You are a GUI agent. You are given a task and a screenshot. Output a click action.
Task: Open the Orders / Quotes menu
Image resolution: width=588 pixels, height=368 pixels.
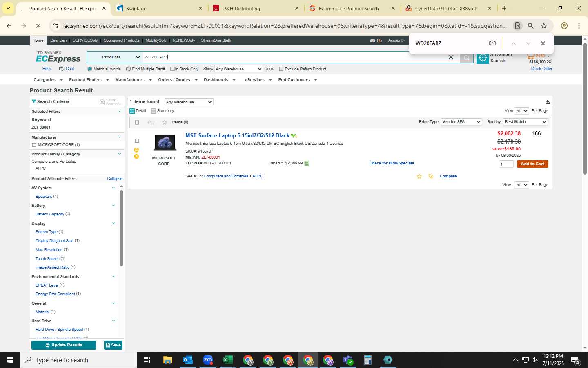point(178,80)
